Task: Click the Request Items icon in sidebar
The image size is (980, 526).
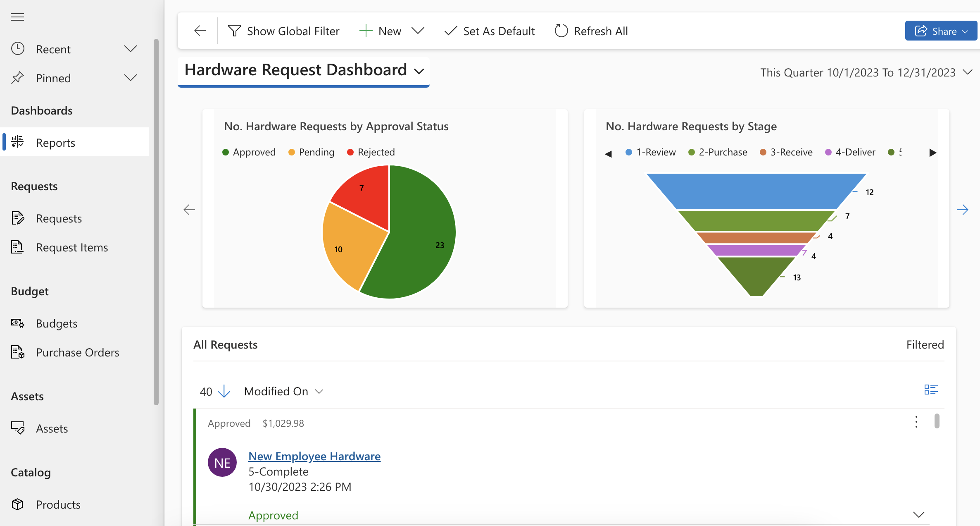Action: pos(17,246)
